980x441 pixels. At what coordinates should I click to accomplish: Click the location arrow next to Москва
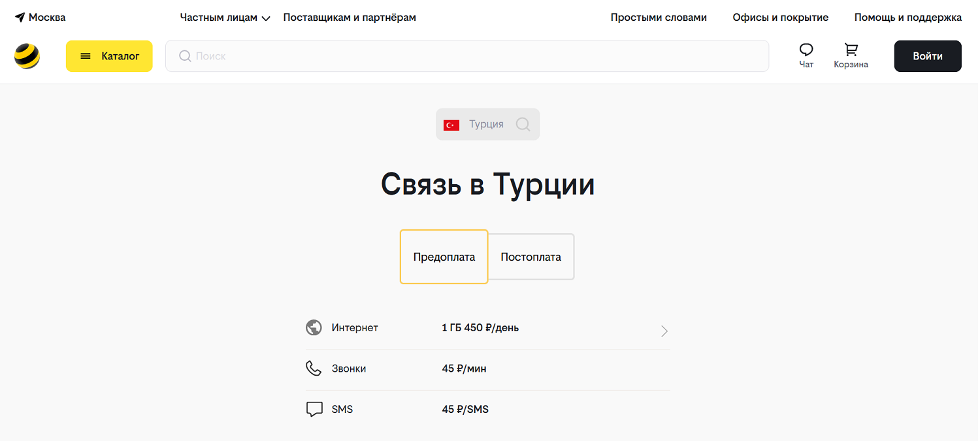pyautogui.click(x=20, y=18)
